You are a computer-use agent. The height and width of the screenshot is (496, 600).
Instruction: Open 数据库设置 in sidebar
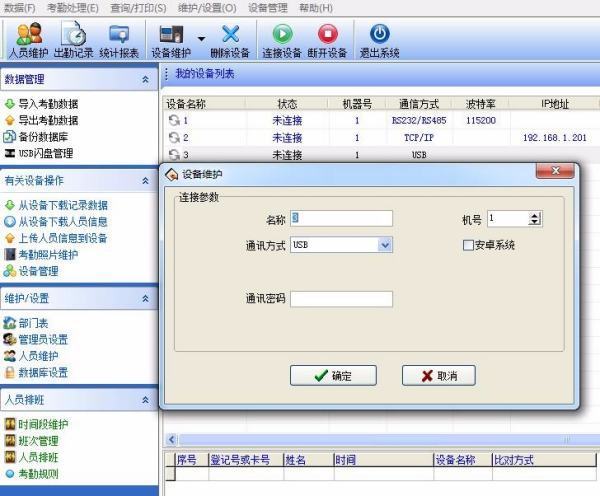coord(36,372)
